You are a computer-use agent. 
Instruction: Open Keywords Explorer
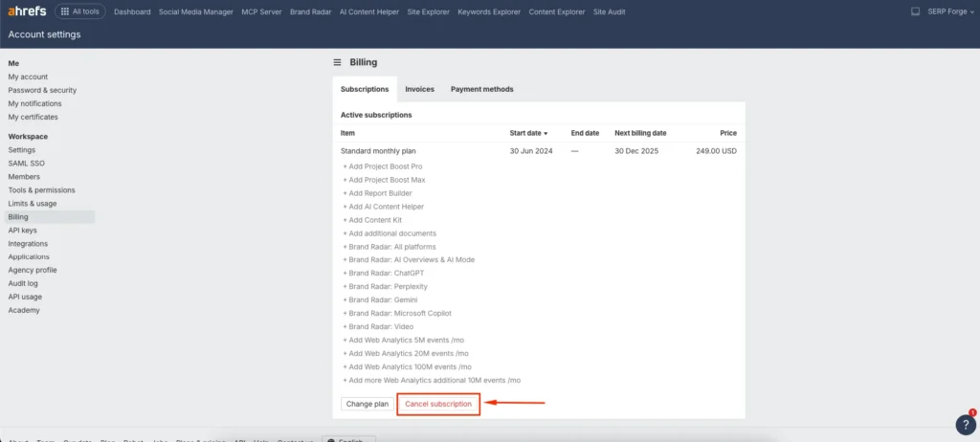[x=489, y=11]
